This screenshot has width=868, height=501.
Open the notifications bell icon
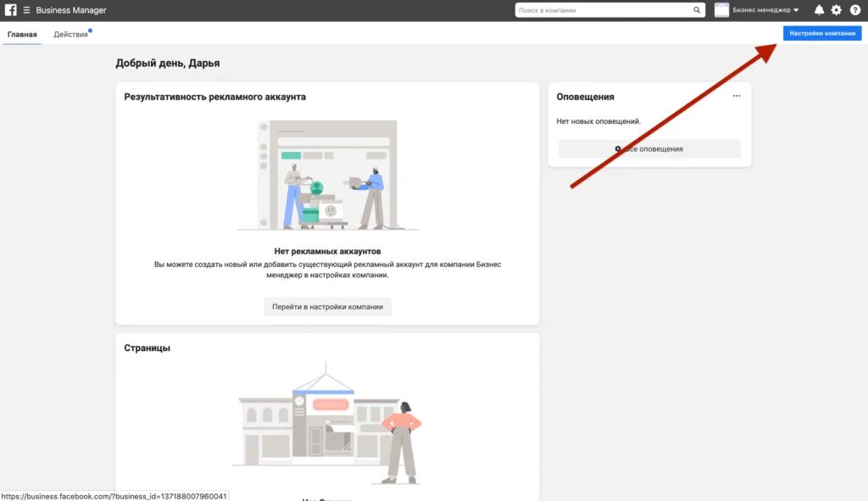tap(819, 10)
